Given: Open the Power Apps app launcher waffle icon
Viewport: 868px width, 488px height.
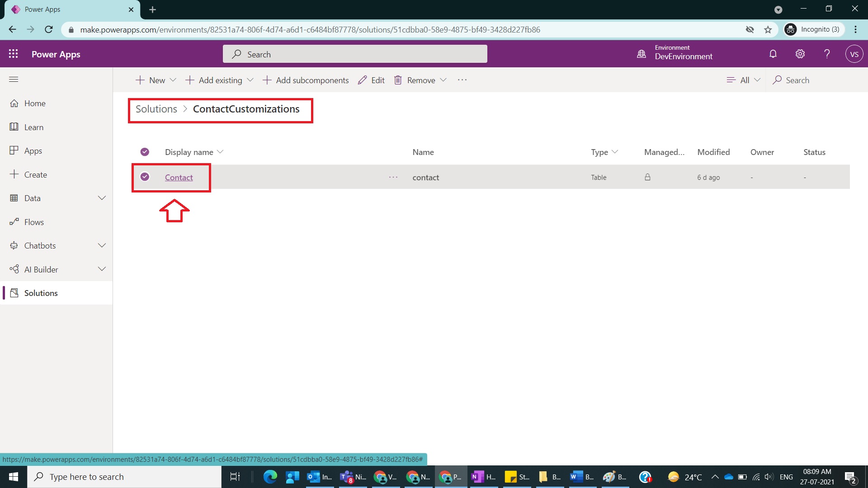Looking at the screenshot, I should [14, 54].
